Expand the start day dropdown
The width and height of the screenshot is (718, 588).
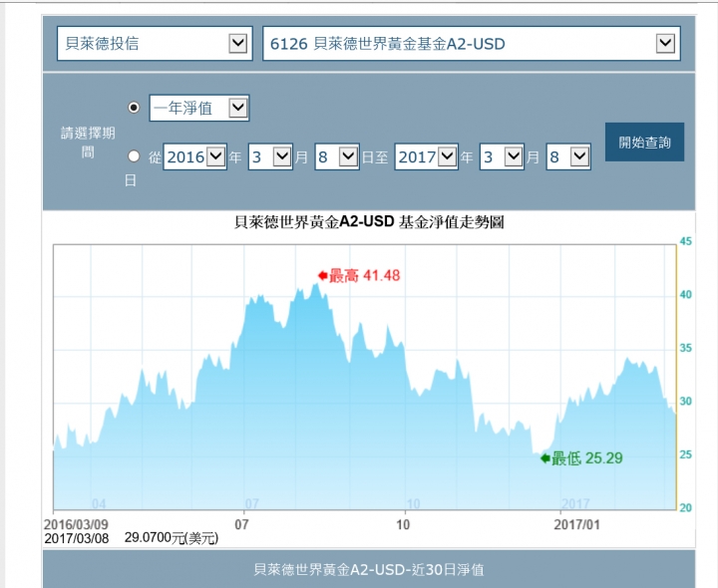click(x=347, y=156)
